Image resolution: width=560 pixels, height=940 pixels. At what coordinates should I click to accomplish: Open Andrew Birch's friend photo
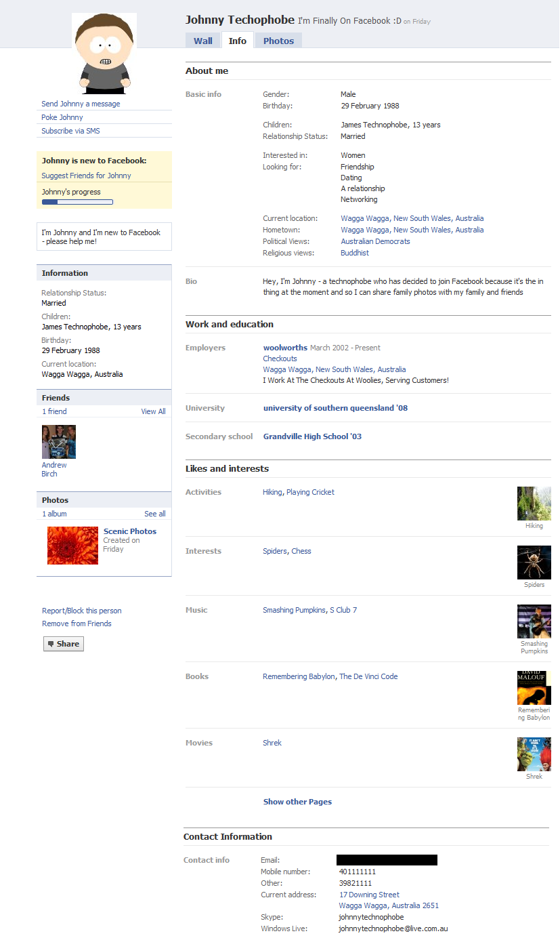click(59, 442)
